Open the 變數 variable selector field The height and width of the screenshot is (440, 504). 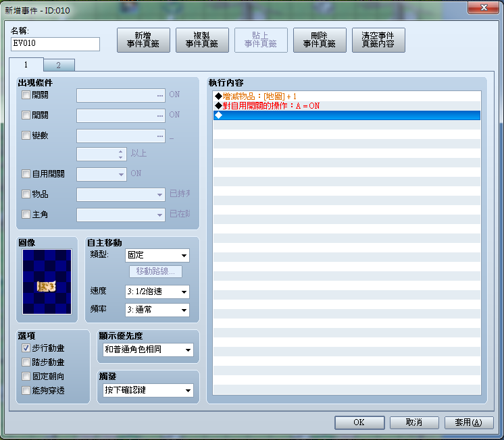(121, 136)
